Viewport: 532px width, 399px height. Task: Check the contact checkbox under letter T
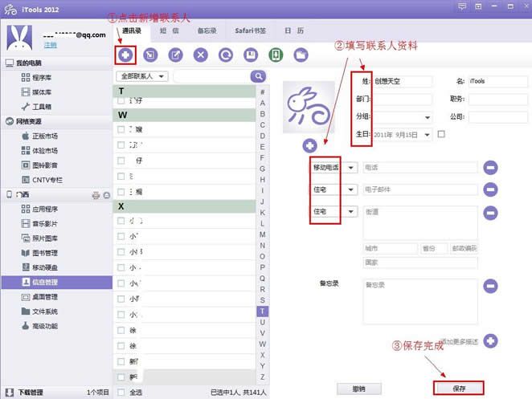(121, 100)
